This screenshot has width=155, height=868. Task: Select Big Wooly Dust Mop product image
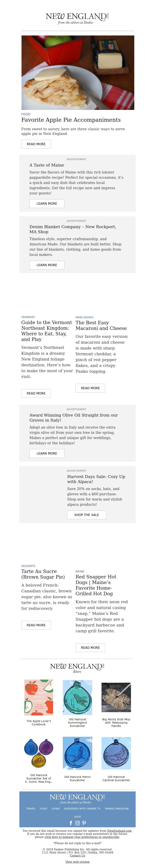tap(116, 697)
